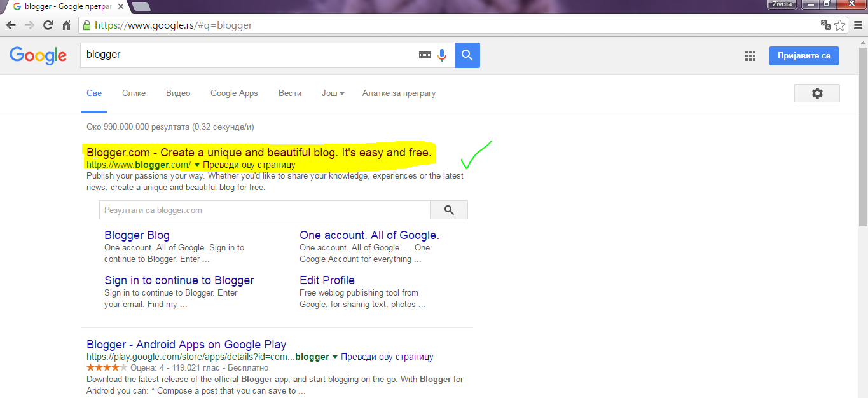
Task: Go back with the browser back arrow
Action: coord(11,25)
